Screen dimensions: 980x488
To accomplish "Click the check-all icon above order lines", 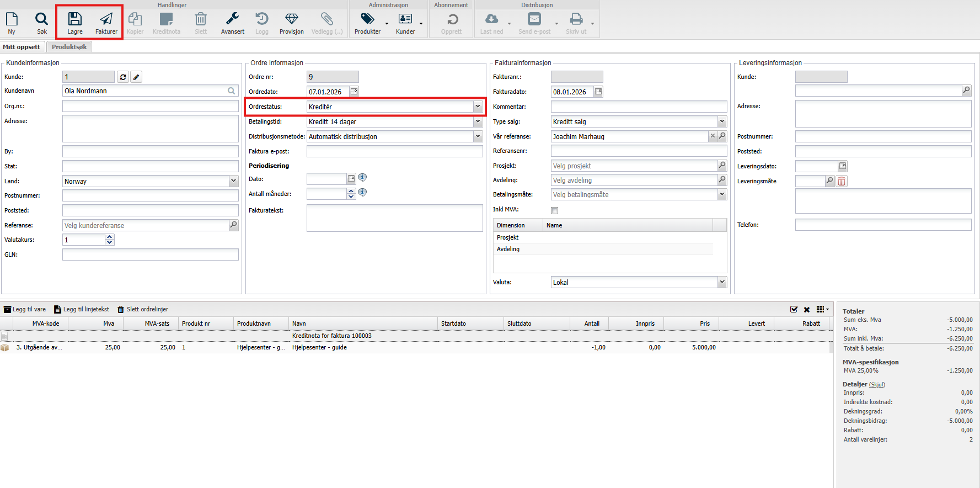I will (794, 310).
